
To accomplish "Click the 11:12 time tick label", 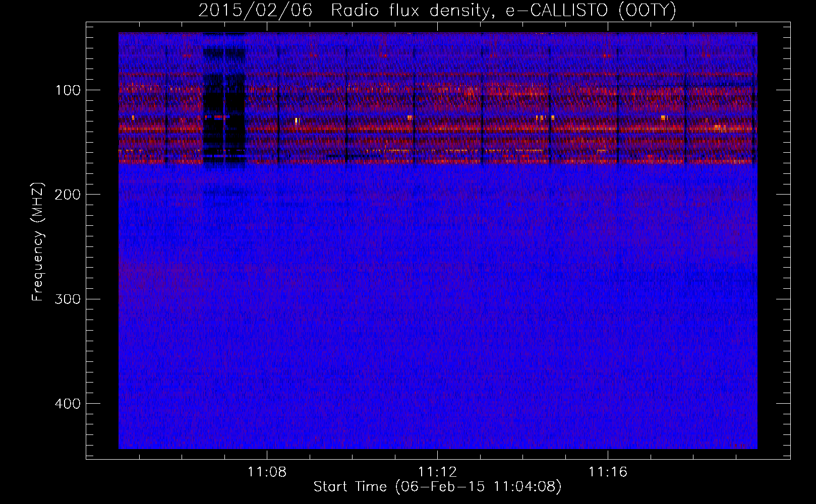I will (437, 472).
